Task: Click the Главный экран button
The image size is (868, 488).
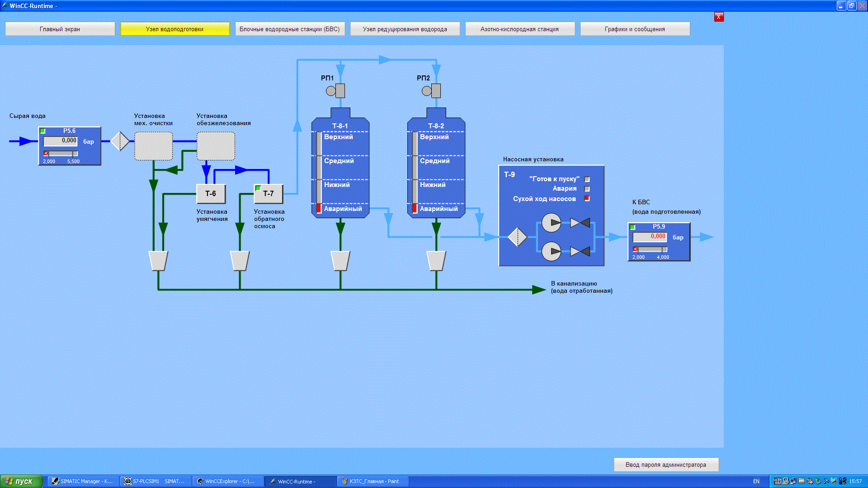Action: (60, 28)
